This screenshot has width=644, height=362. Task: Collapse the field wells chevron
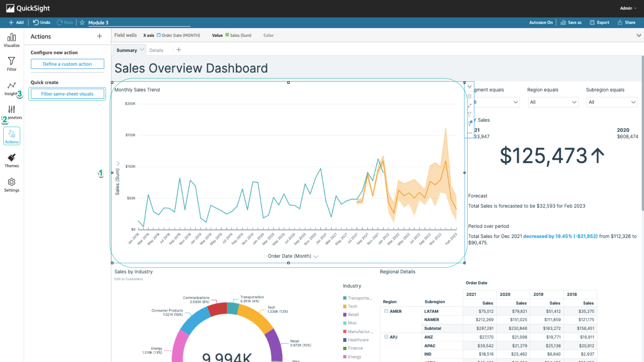[639, 35]
